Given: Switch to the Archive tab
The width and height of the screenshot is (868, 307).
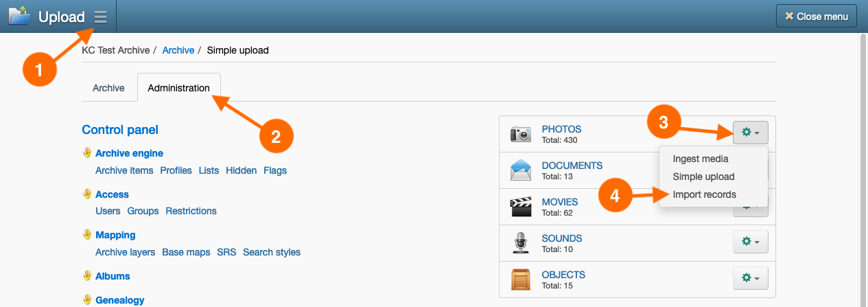Looking at the screenshot, I should pos(108,88).
